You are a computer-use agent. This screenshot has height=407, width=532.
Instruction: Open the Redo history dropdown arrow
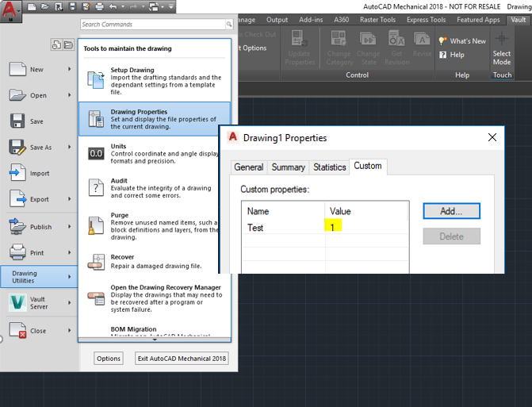click(x=144, y=6)
